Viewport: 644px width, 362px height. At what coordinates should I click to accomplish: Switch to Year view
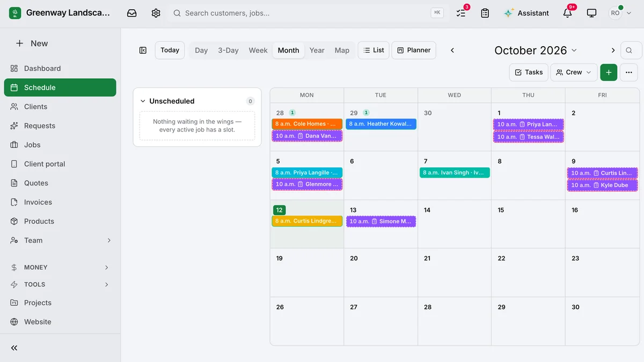[317, 50]
